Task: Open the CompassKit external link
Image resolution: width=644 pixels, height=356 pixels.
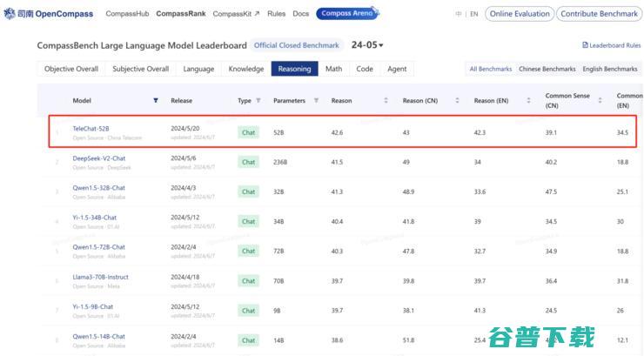Action: click(x=236, y=14)
